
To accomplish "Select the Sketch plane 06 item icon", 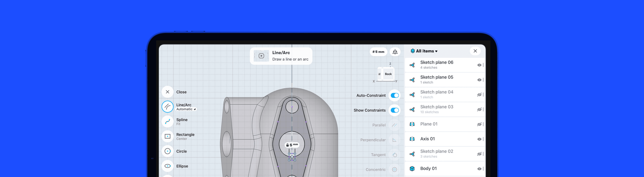I will click(x=412, y=65).
